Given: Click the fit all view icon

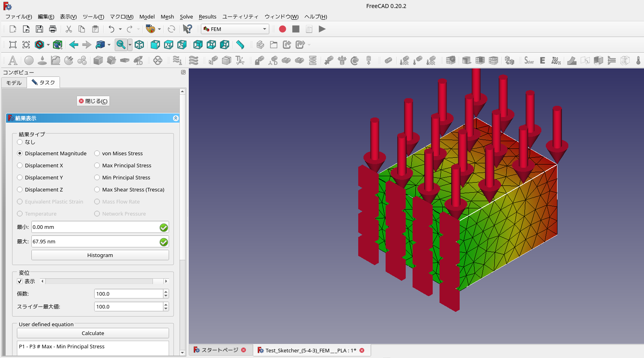Looking at the screenshot, I should 13,45.
